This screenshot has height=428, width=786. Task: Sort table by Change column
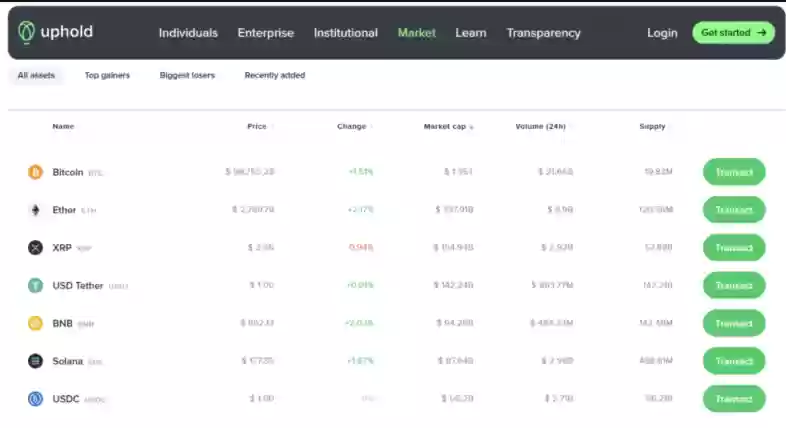[353, 127]
